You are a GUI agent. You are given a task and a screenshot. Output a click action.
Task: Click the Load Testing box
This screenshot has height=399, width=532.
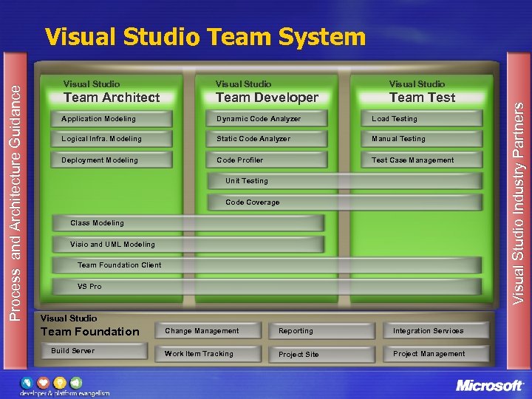click(x=422, y=119)
